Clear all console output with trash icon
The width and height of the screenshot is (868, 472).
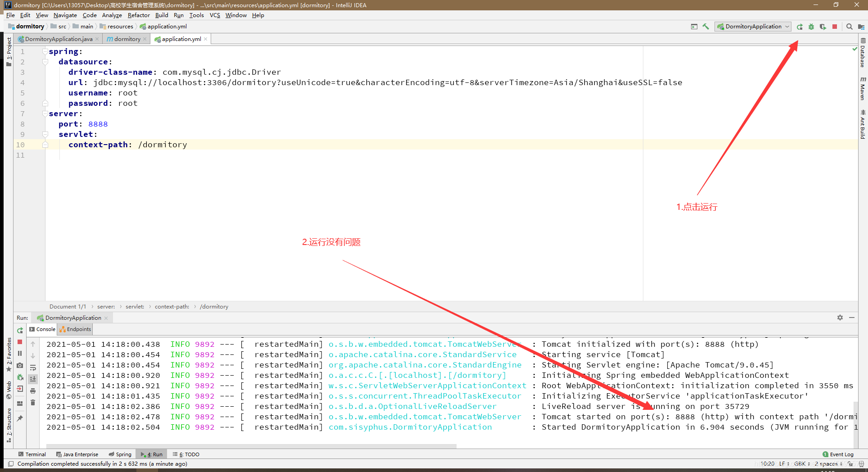pyautogui.click(x=33, y=402)
